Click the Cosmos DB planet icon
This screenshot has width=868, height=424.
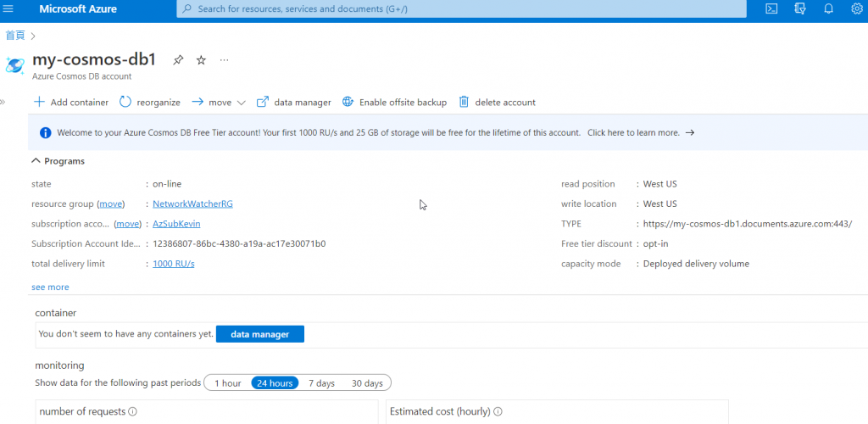(x=15, y=65)
